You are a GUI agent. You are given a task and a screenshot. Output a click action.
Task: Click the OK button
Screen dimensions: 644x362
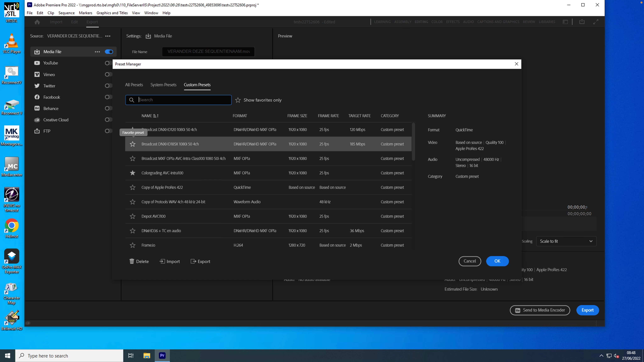point(497,261)
